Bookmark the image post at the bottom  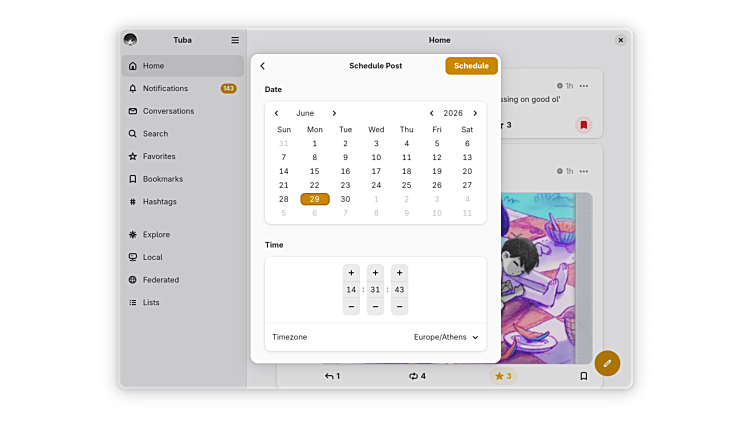[x=584, y=376]
